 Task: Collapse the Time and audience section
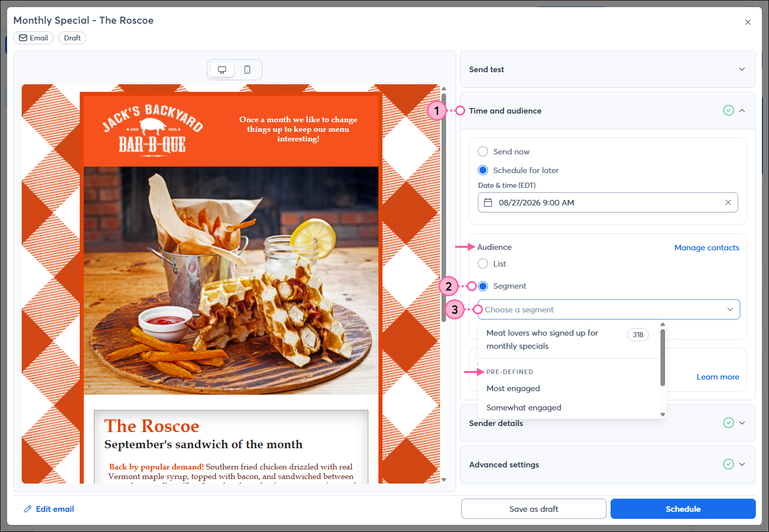tap(742, 111)
